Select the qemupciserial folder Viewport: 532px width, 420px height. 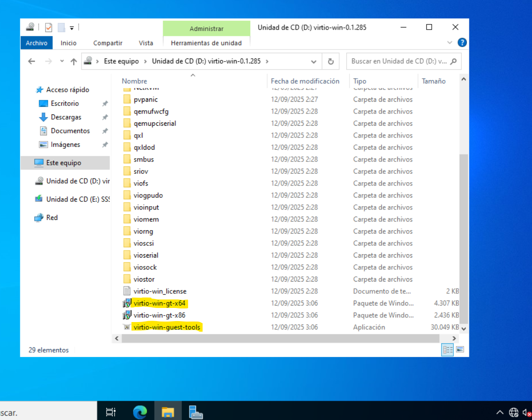155,123
